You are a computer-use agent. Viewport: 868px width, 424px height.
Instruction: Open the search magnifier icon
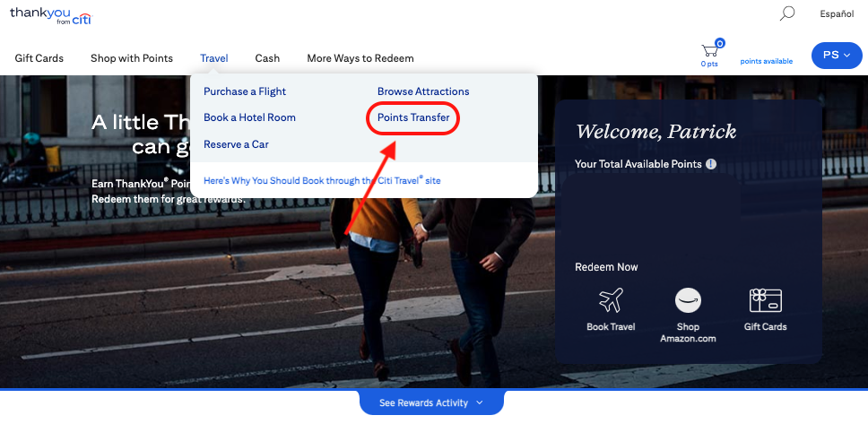(786, 13)
